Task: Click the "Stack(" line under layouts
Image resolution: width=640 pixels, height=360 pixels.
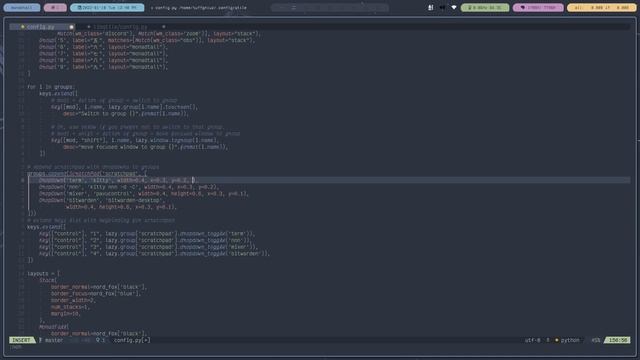Action: tap(48, 280)
